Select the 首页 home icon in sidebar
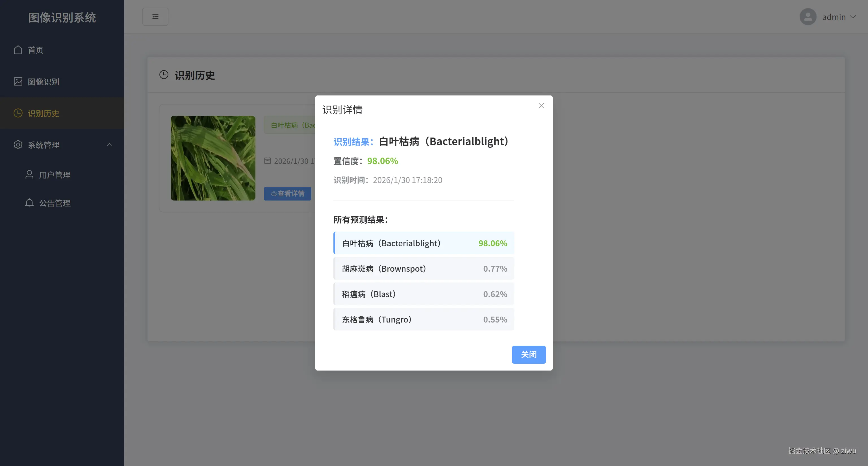 click(18, 50)
